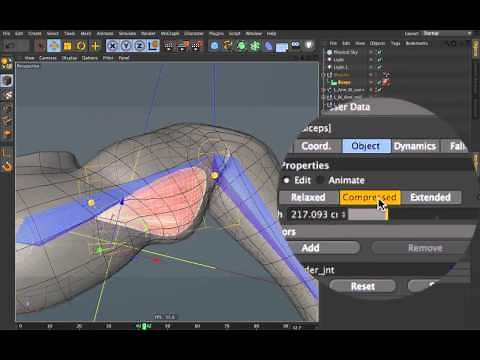The width and height of the screenshot is (480, 360).
Task: Click the Reset button
Action: 363,286
